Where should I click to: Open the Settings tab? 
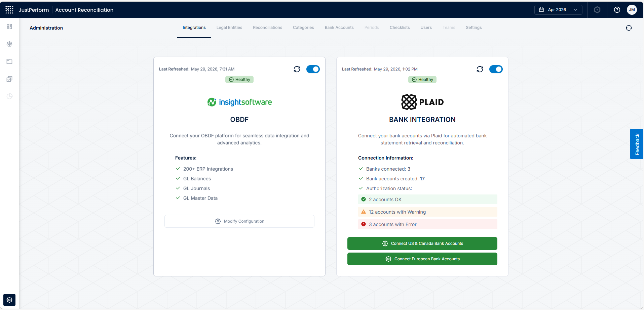click(474, 28)
